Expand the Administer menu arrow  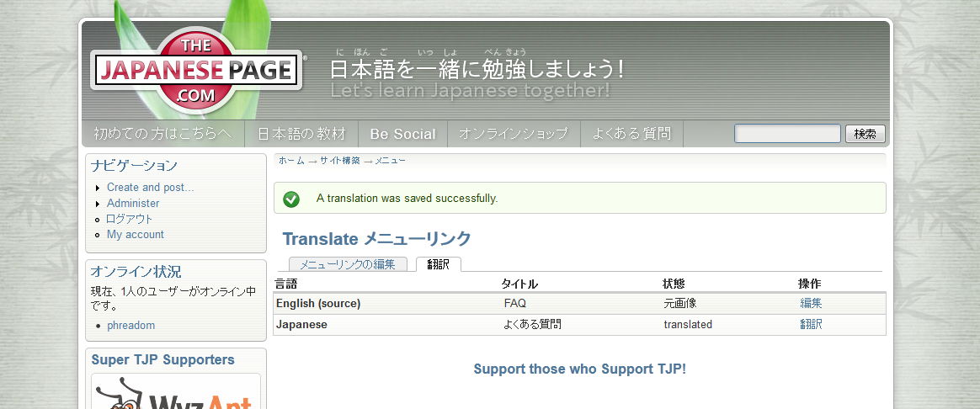[x=98, y=204]
